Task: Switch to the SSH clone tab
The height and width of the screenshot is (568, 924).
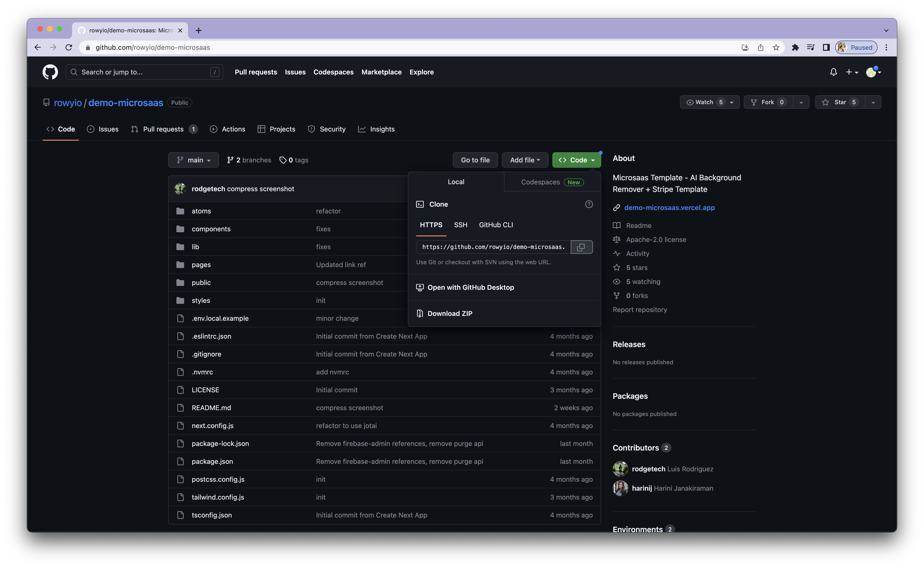Action: 461,225
